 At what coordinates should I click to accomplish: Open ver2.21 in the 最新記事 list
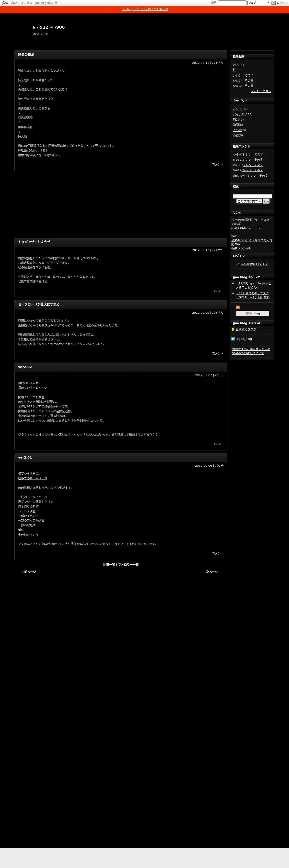239,65
